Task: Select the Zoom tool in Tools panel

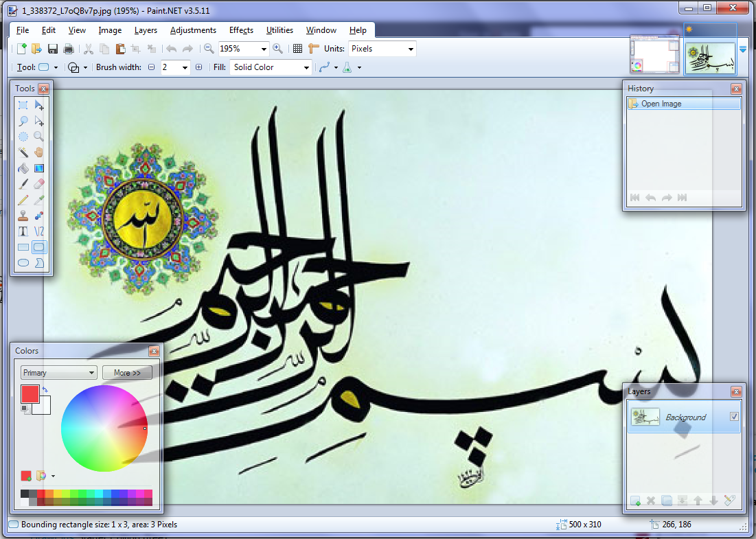Action: click(x=39, y=137)
